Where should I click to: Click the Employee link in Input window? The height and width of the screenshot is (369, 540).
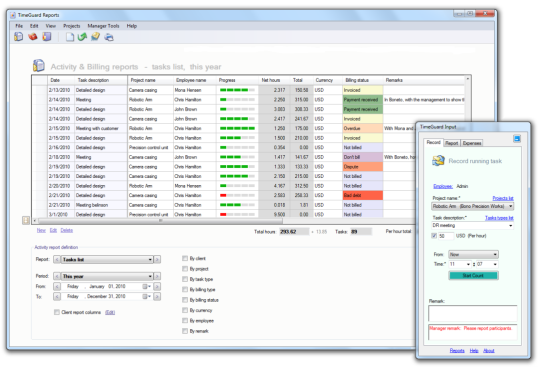pyautogui.click(x=443, y=186)
